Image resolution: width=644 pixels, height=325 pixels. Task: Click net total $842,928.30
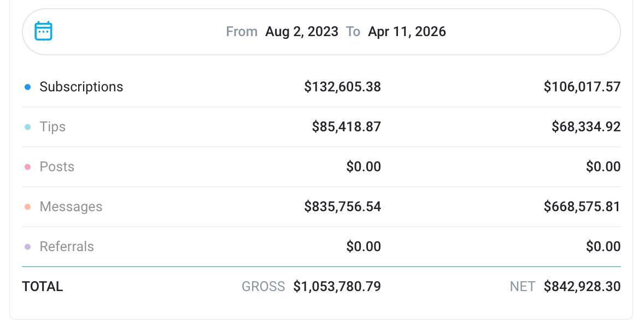582,287
